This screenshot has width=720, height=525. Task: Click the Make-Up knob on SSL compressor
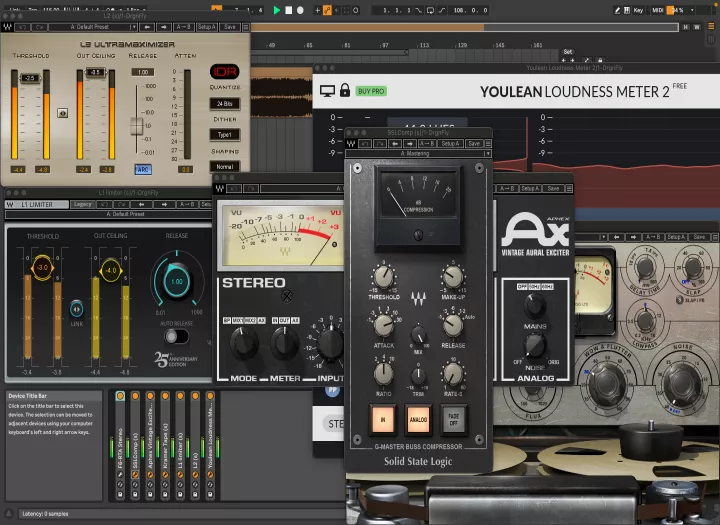(453, 277)
